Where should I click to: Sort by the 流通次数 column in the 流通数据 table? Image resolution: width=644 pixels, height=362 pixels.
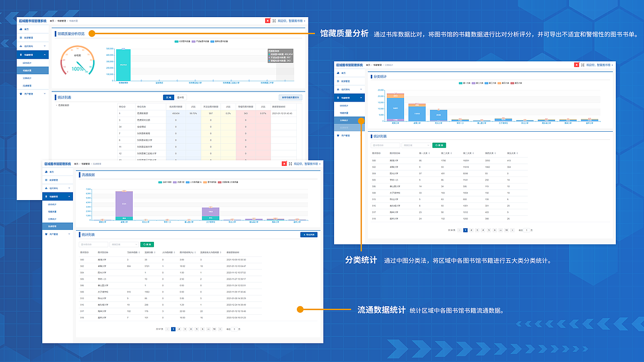149,252
